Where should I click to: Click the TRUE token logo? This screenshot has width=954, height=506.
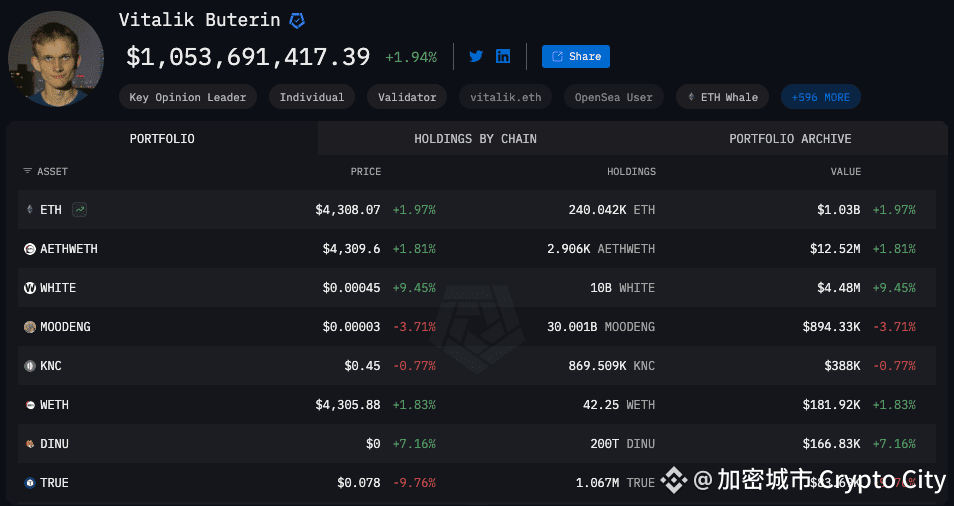(29, 483)
